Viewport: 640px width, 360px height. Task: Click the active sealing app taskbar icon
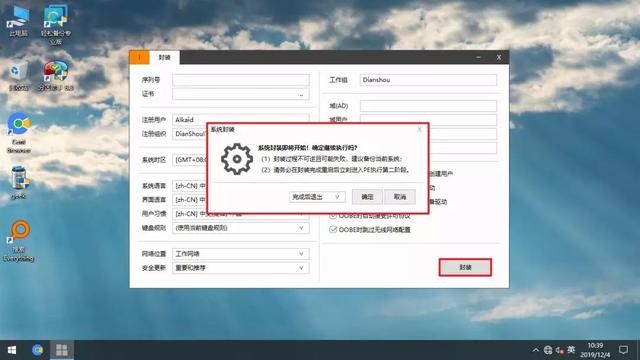tap(62, 350)
